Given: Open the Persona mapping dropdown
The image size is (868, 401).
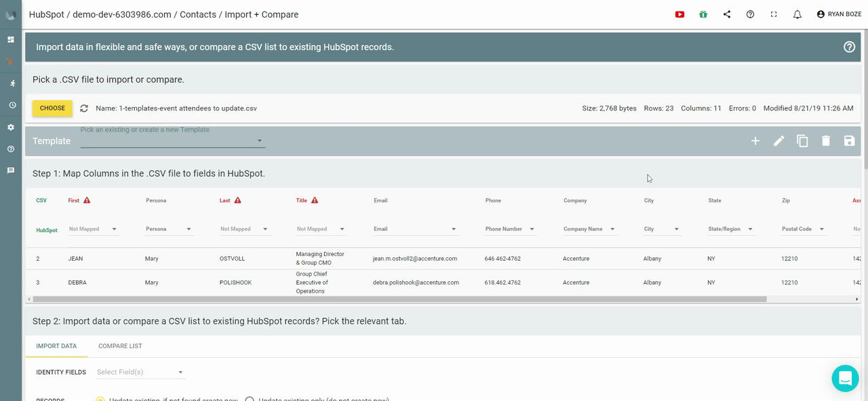Looking at the screenshot, I should [x=170, y=229].
